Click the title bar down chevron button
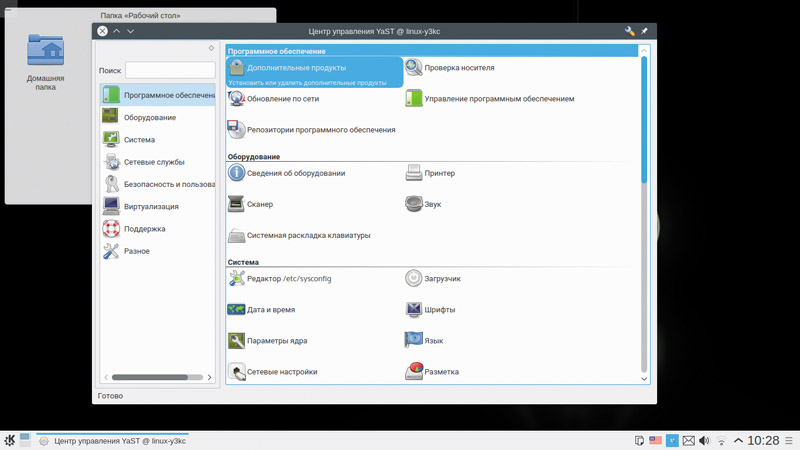 (131, 31)
